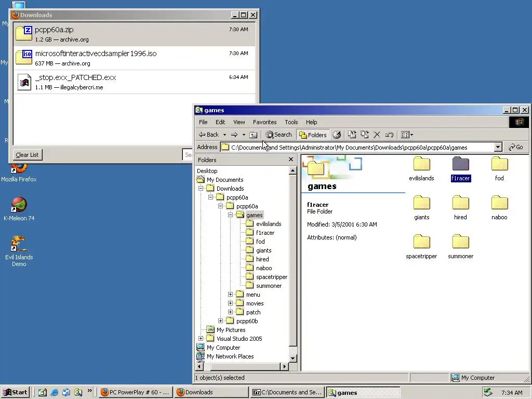Select My Computer in the folder tree

[x=223, y=348]
